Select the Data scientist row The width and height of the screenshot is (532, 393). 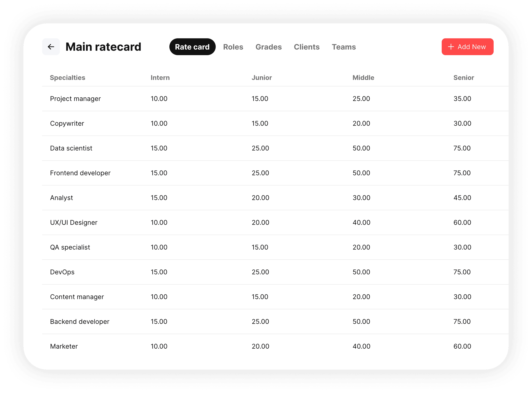tap(71, 148)
